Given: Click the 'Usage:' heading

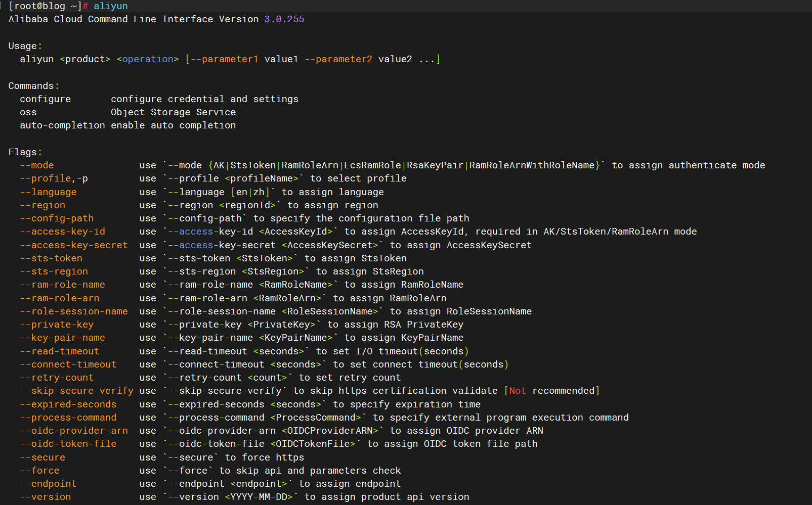Looking at the screenshot, I should click(x=25, y=46).
